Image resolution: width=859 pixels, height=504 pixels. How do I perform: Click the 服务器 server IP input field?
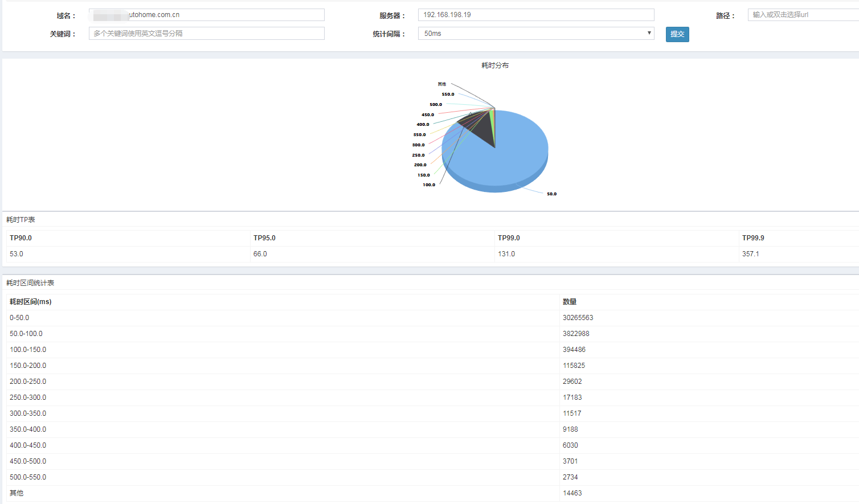(536, 15)
